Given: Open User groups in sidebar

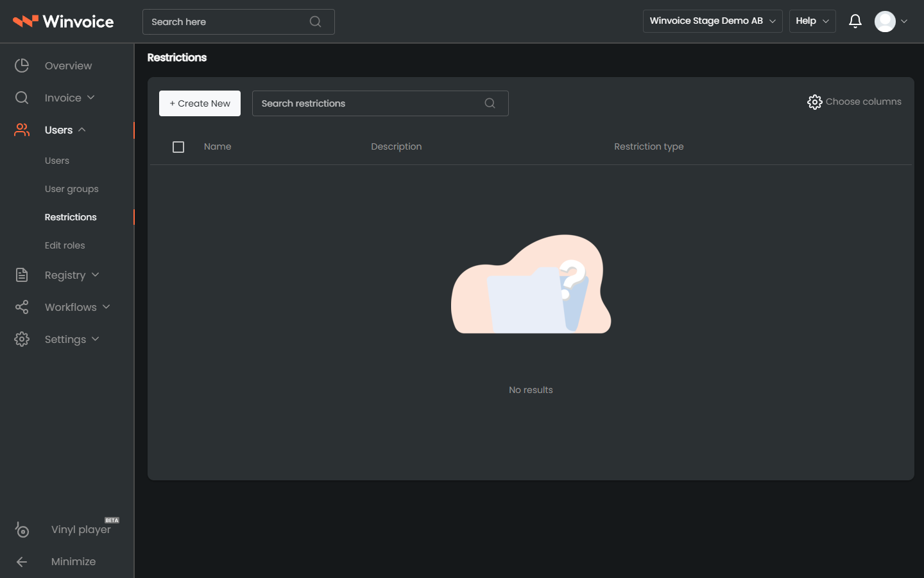Looking at the screenshot, I should coord(72,189).
